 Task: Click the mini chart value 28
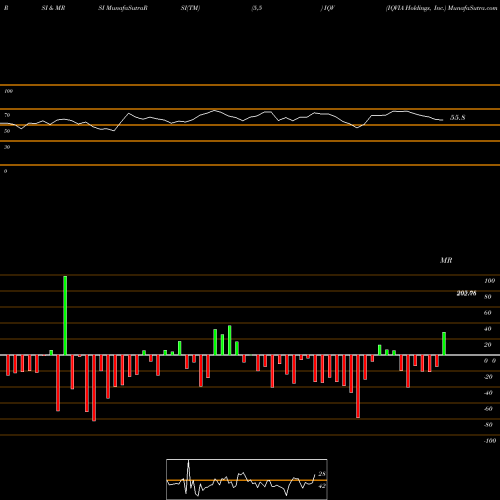(322, 474)
